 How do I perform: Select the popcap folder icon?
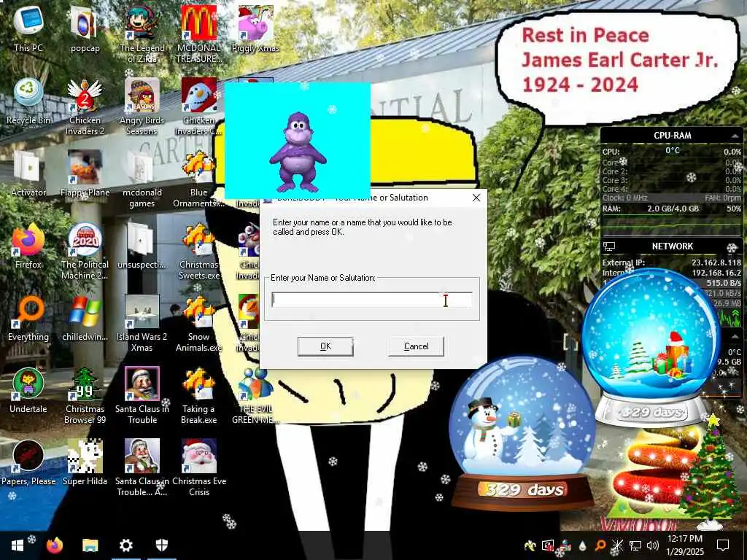click(x=85, y=28)
